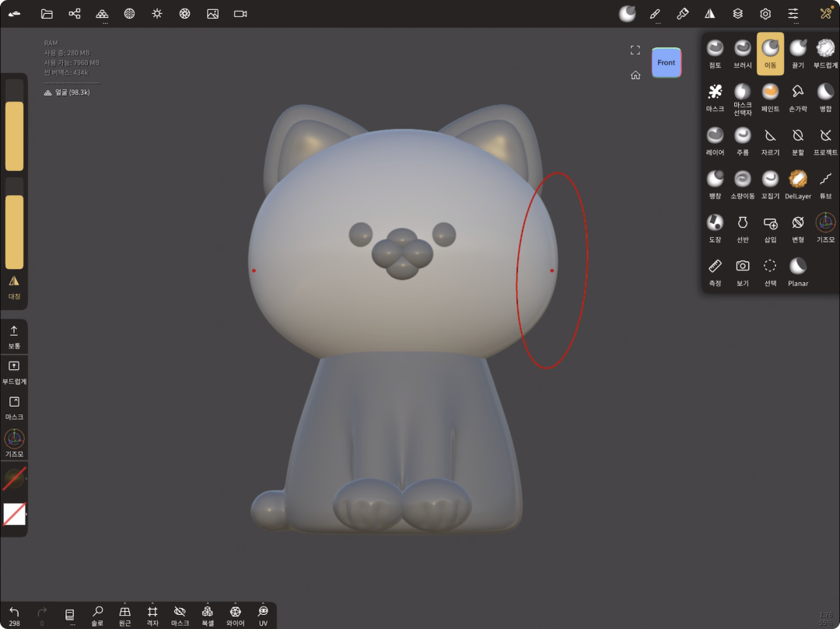Select the 마스크 선택자 tool

click(x=743, y=99)
